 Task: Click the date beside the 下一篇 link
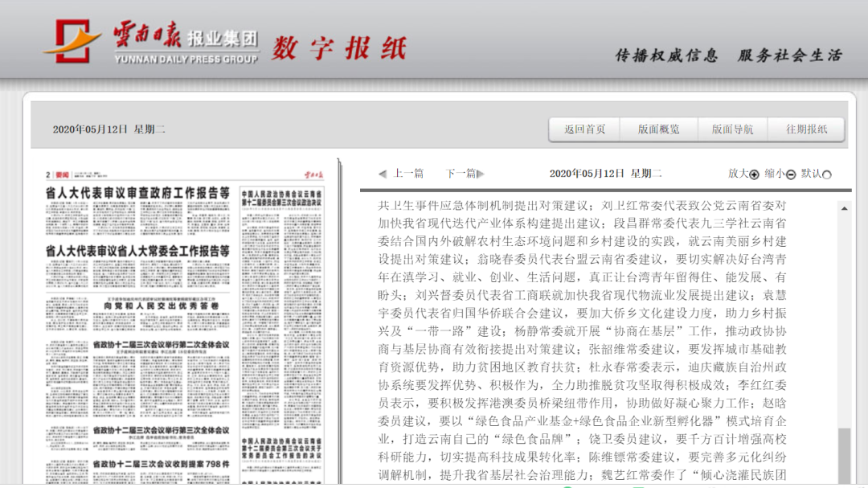point(605,174)
